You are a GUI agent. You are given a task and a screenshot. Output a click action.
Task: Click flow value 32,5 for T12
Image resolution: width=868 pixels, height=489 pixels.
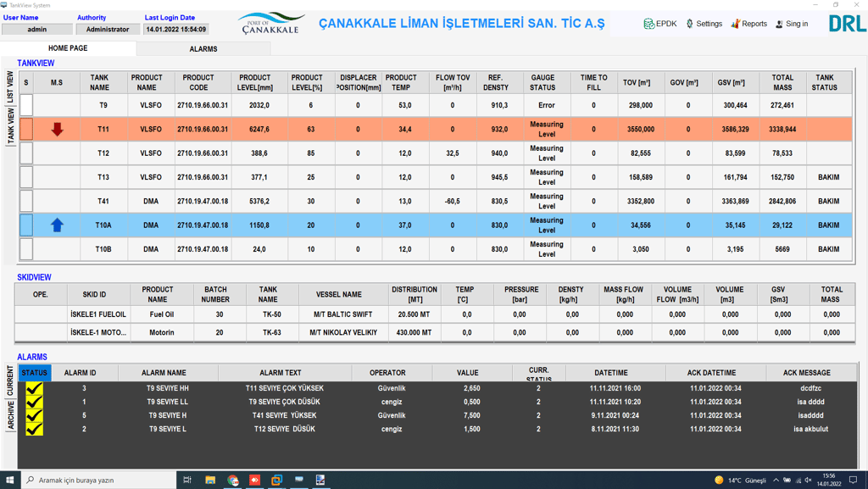click(453, 153)
